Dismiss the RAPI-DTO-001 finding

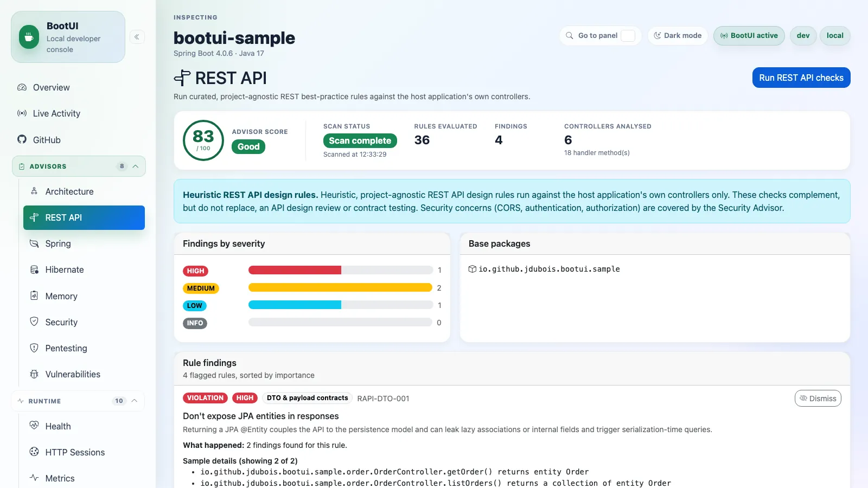point(818,399)
